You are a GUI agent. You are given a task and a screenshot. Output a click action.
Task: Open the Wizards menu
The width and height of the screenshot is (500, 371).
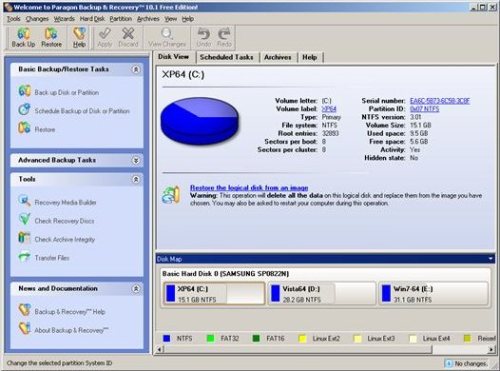(64, 19)
